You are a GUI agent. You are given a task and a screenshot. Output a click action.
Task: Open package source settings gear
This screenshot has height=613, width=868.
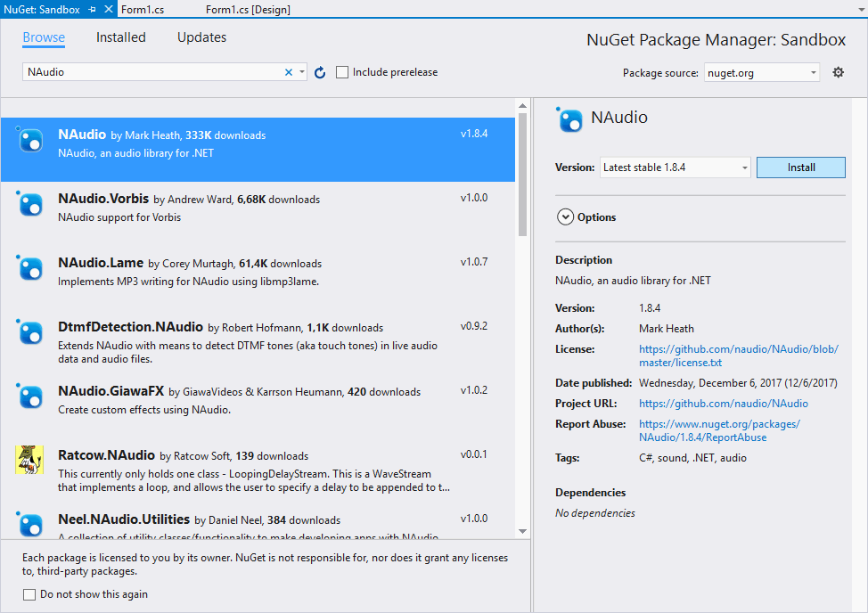[x=838, y=72]
